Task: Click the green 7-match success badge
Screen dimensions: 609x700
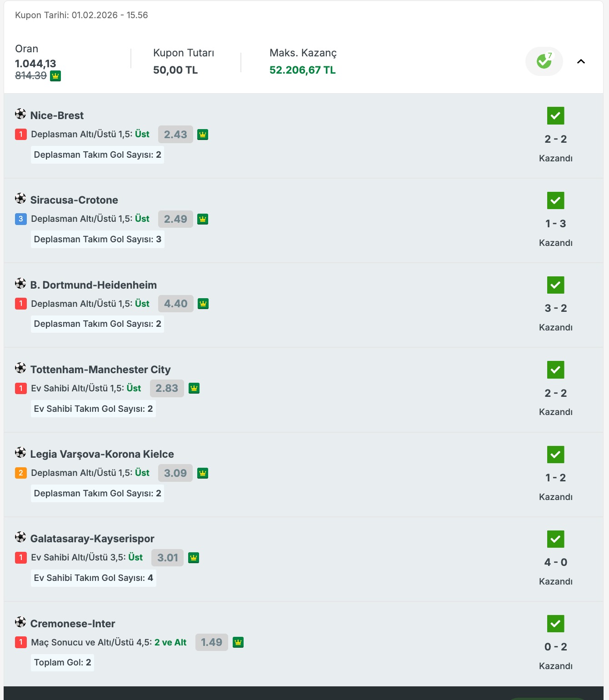Action: click(544, 61)
